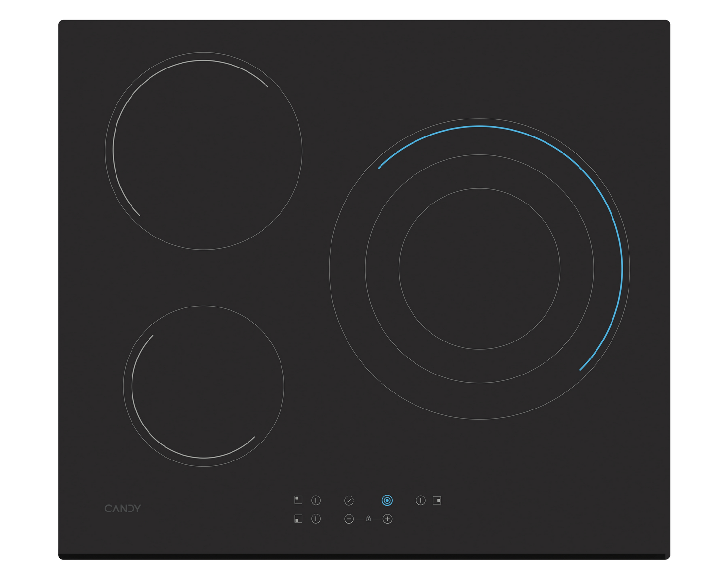This screenshot has width=728, height=579.
Task: Increase heat with the plus button
Action: pos(387,519)
